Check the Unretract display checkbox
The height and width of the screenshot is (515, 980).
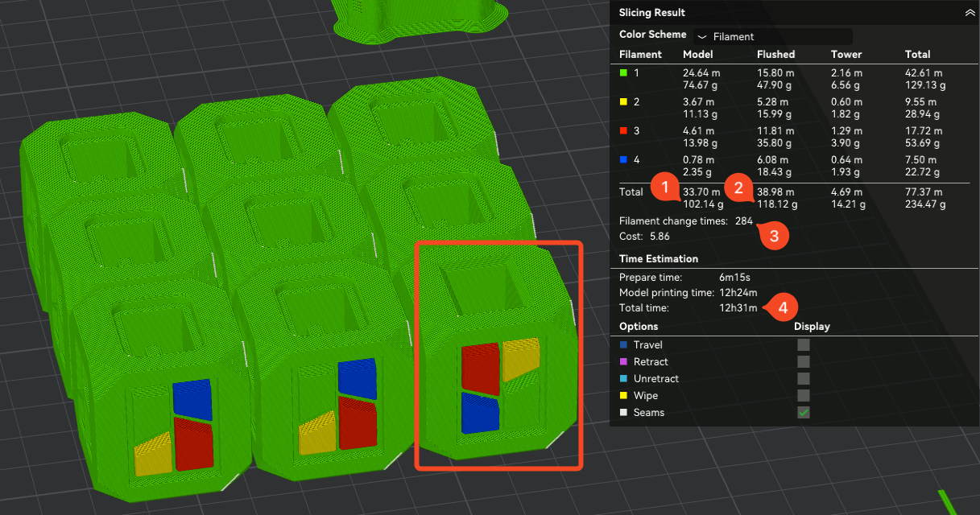(x=804, y=378)
